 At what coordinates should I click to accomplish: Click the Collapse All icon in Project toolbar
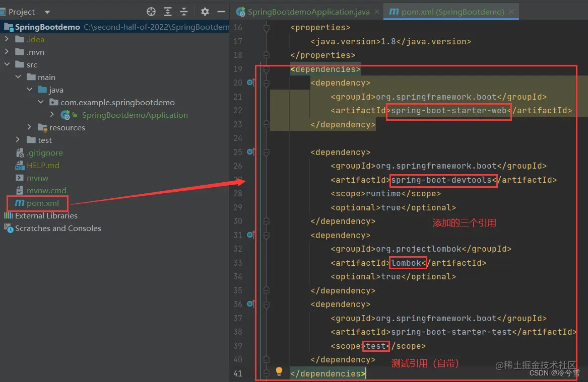(184, 12)
